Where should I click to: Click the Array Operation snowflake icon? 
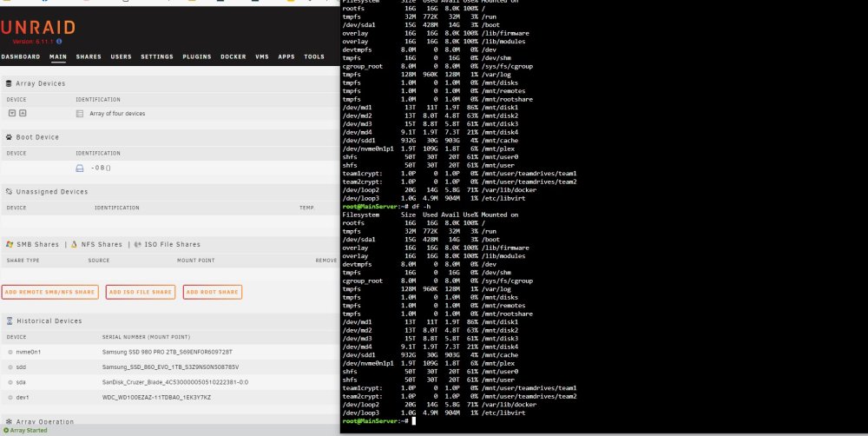[x=9, y=422]
